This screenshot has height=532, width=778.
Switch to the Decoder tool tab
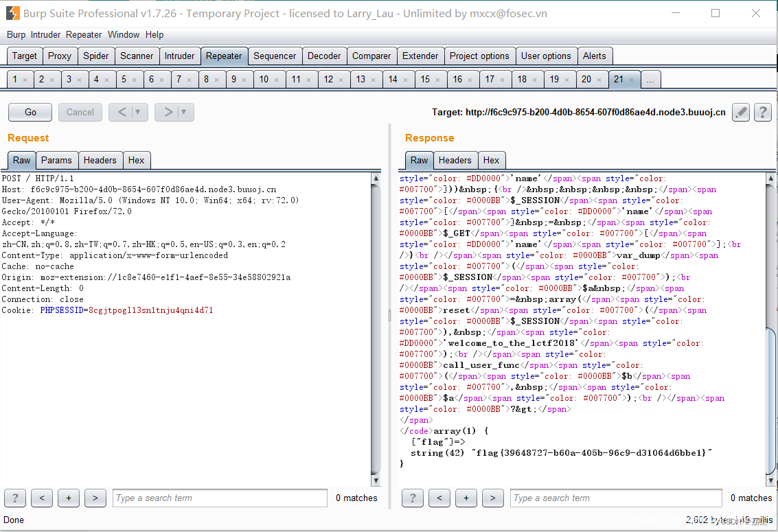pos(324,56)
